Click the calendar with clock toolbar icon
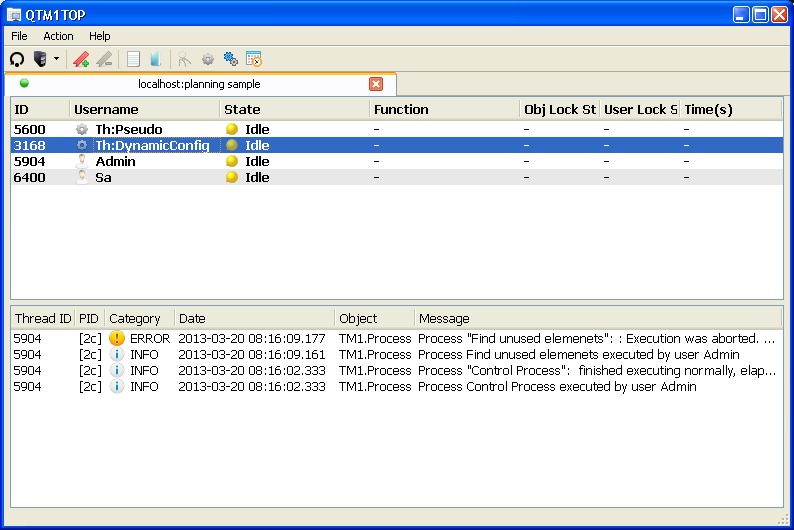Screen dimensions: 794x530 [254, 59]
